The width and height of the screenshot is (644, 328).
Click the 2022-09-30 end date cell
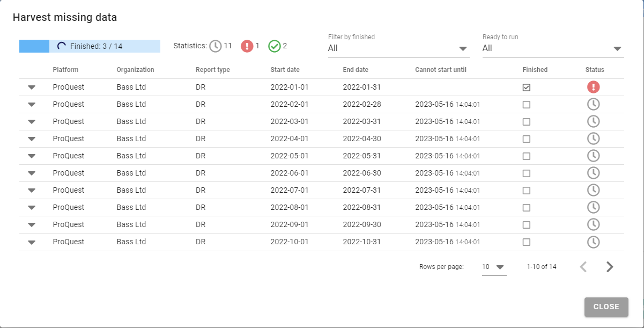pyautogui.click(x=362, y=224)
